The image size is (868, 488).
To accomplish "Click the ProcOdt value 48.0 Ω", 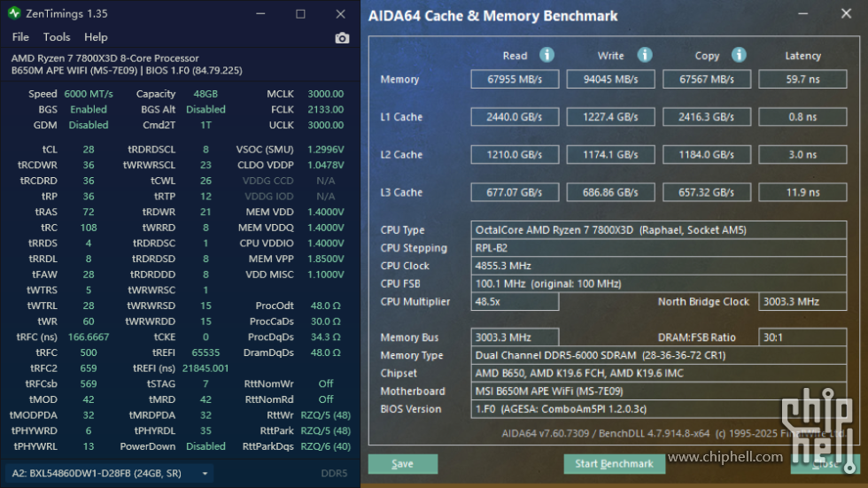I will pyautogui.click(x=326, y=306).
